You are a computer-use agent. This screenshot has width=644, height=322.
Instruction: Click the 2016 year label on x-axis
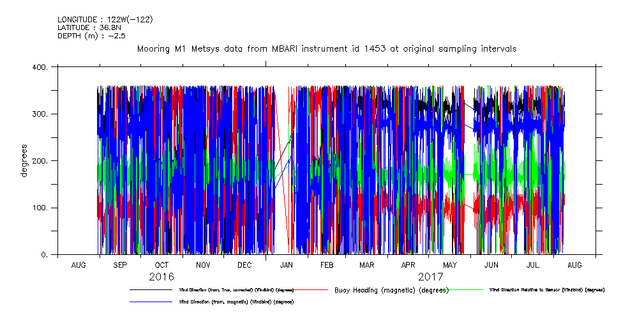point(161,277)
